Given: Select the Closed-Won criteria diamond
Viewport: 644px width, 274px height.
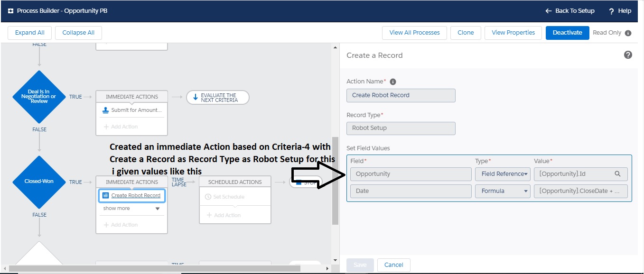Looking at the screenshot, I should [x=39, y=182].
